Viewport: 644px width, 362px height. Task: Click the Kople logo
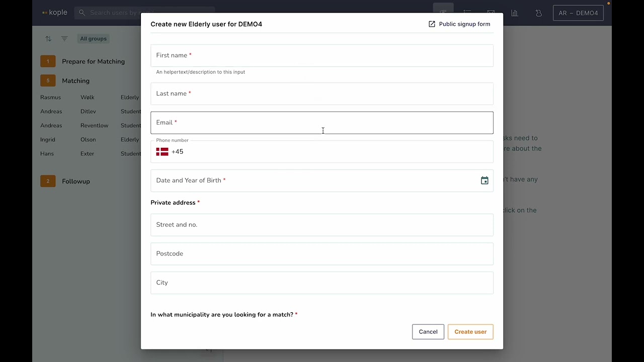pyautogui.click(x=55, y=13)
